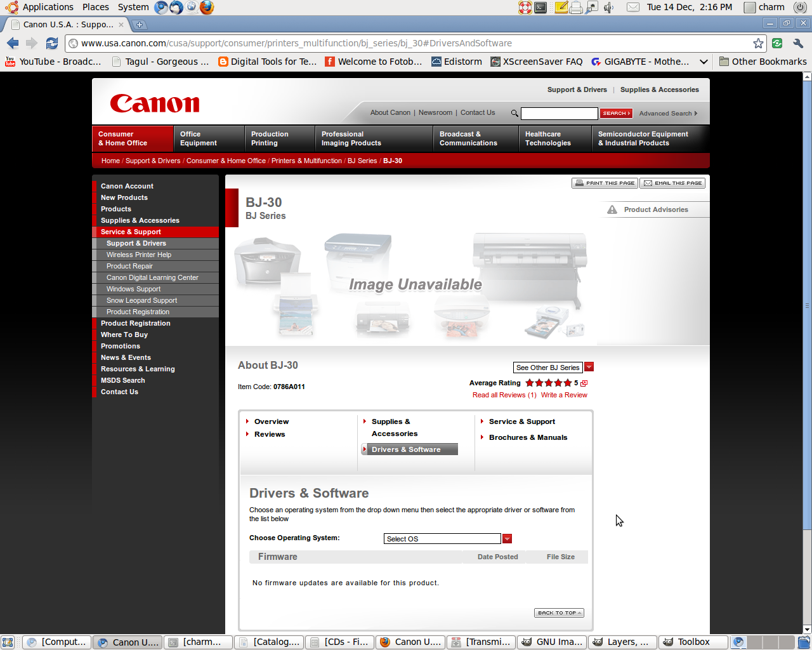Image resolution: width=812 pixels, height=650 pixels.
Task: Open Read all Reviews link
Action: tap(504, 395)
